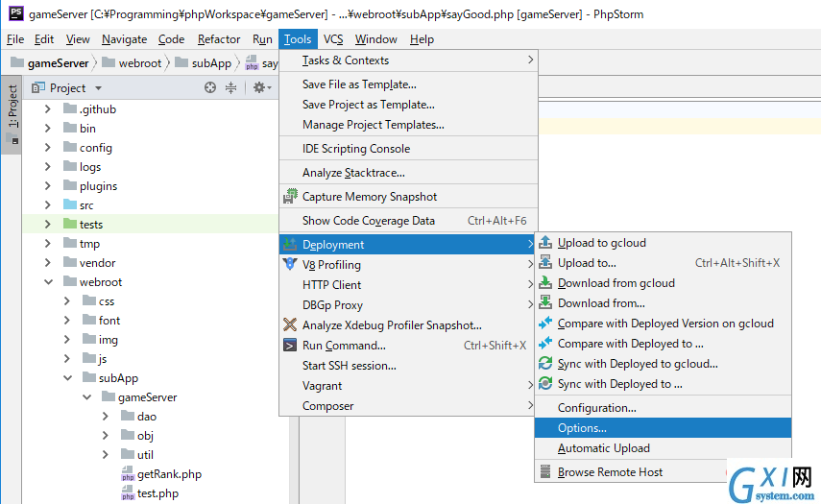Open the Help menu
This screenshot has width=821, height=504.
coord(422,39)
